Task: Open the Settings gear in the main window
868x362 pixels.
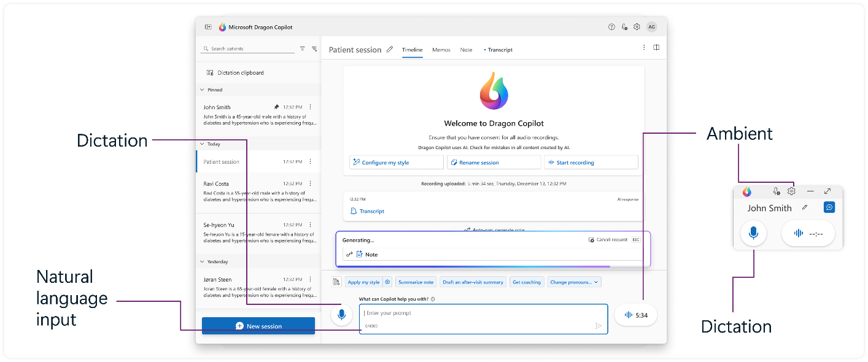Action: [x=637, y=27]
